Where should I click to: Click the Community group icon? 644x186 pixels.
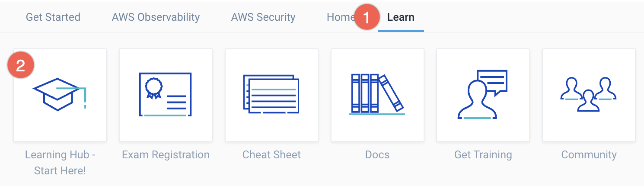(589, 94)
